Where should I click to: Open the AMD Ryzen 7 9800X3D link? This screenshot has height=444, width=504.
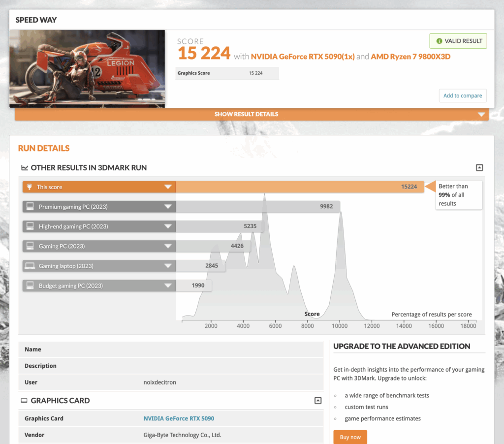click(x=410, y=57)
